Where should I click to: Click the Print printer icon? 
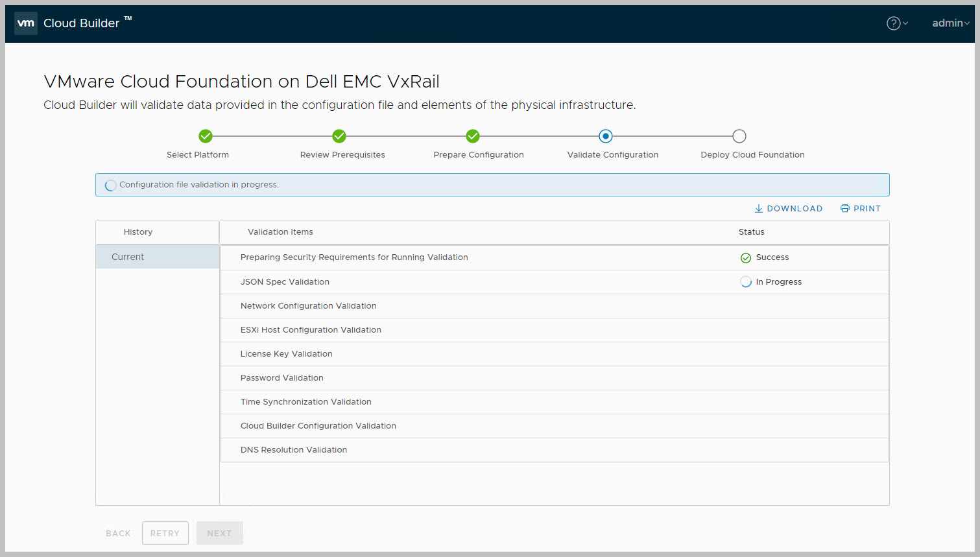click(844, 209)
